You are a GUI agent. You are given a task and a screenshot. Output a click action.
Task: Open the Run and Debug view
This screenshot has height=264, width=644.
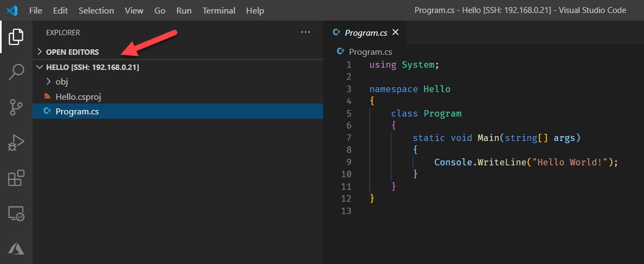[x=16, y=143]
